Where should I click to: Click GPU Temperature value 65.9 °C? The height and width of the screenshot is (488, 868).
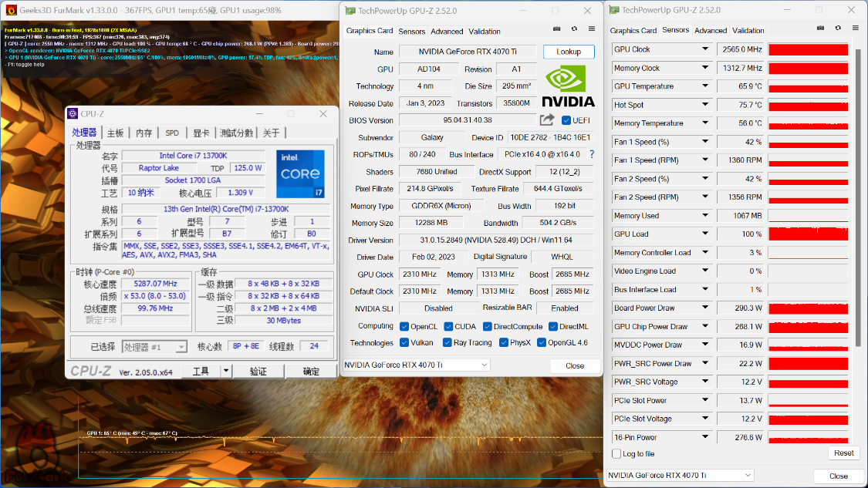click(x=740, y=86)
